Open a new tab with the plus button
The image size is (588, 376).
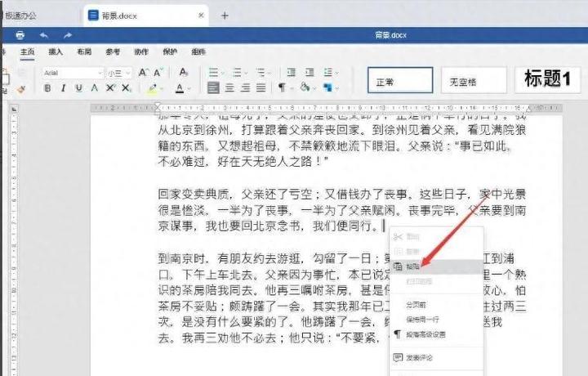(x=225, y=16)
